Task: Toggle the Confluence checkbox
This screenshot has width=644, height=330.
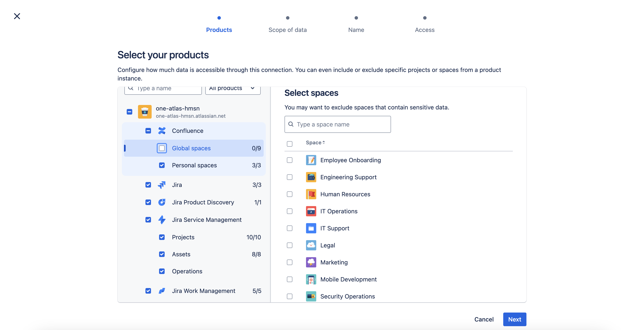Action: 148,131
